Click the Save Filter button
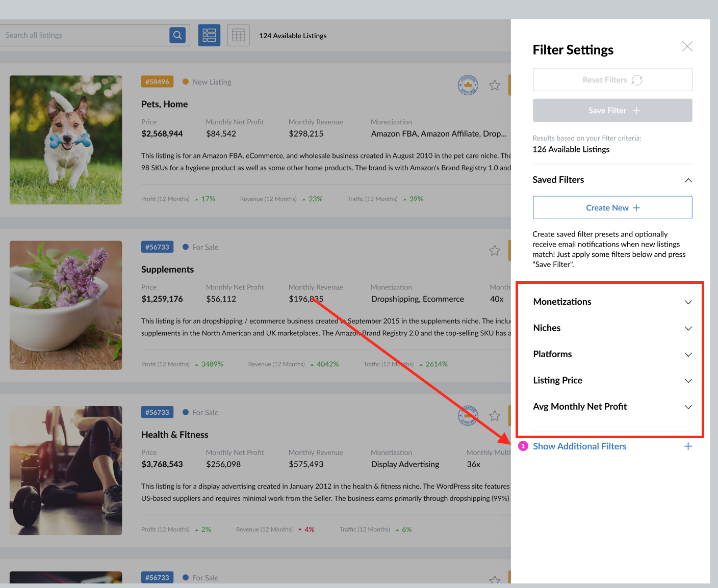The width and height of the screenshot is (718, 588). click(612, 111)
